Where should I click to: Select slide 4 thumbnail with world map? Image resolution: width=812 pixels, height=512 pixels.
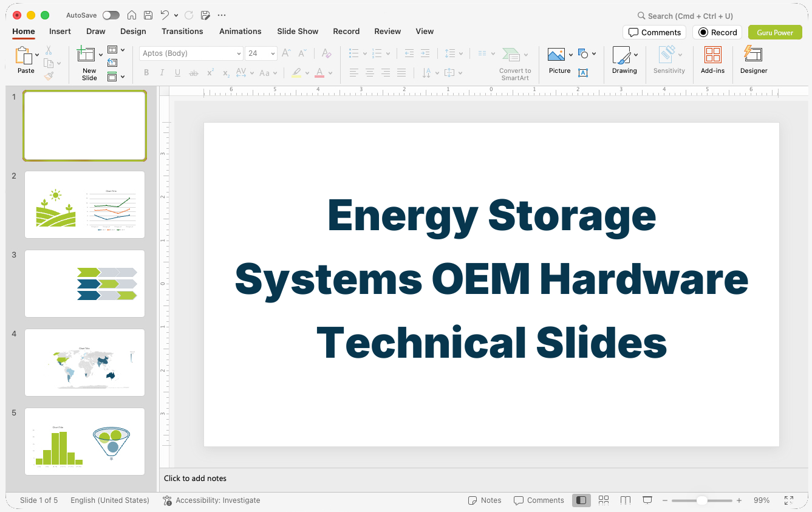84,363
